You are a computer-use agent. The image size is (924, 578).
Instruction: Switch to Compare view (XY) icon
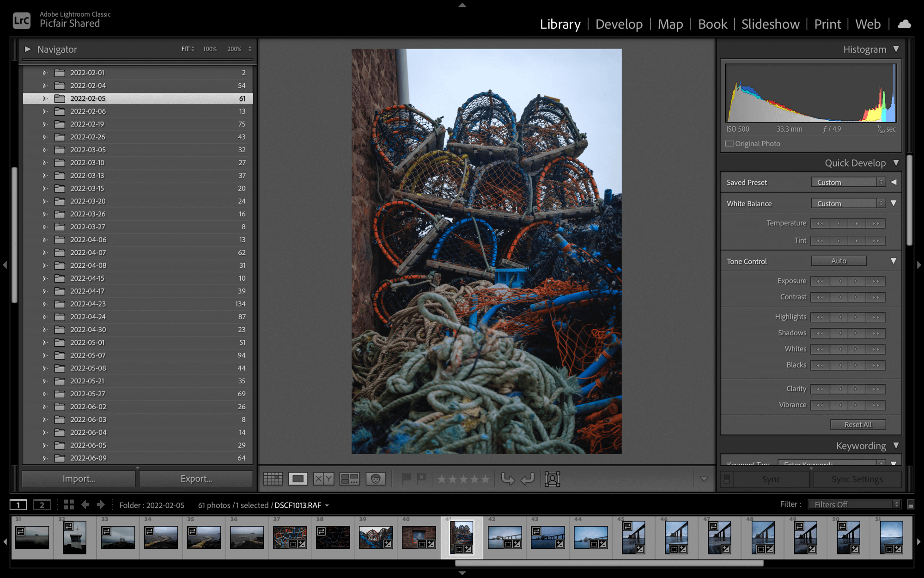point(323,479)
